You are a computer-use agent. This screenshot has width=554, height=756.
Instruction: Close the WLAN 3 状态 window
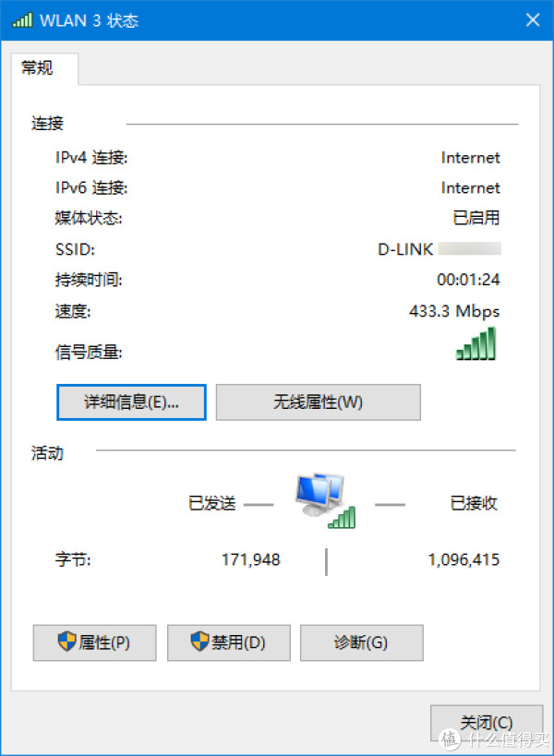(533, 20)
